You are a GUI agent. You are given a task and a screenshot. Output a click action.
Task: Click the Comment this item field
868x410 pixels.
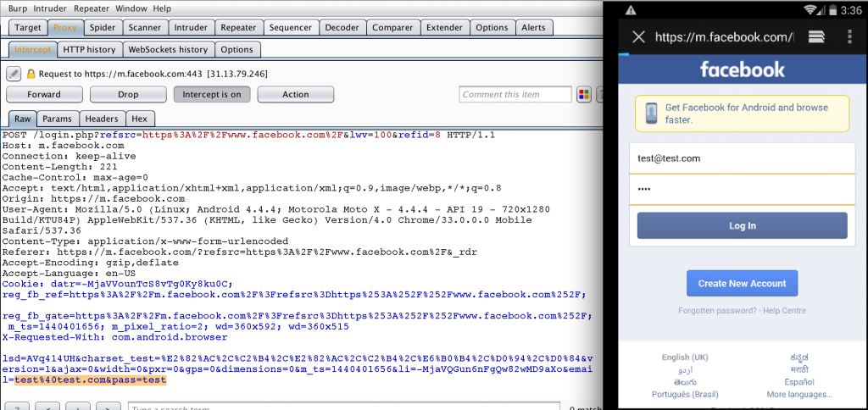[515, 94]
